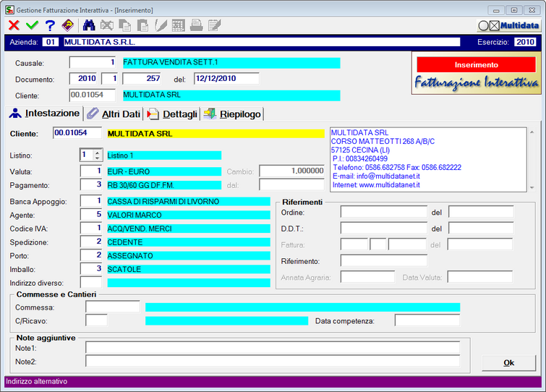Click the binoculars search icon
The width and height of the screenshot is (546, 392).
tap(89, 25)
